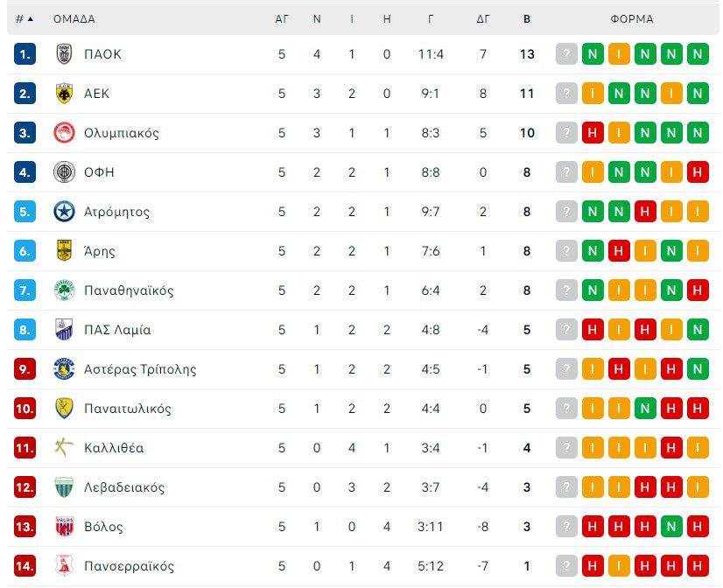The width and height of the screenshot is (723, 588).
Task: Sort standings by the B points header
Action: [526, 18]
